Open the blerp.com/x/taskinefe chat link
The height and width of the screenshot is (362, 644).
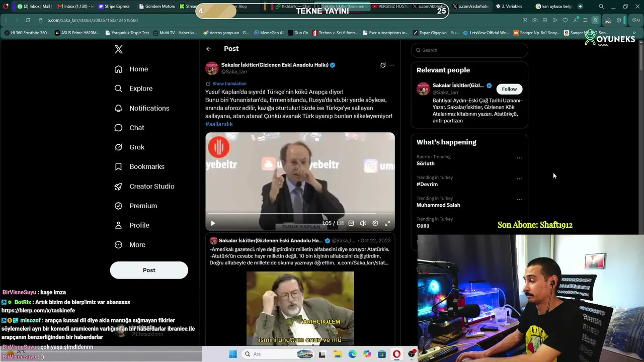pos(38,311)
